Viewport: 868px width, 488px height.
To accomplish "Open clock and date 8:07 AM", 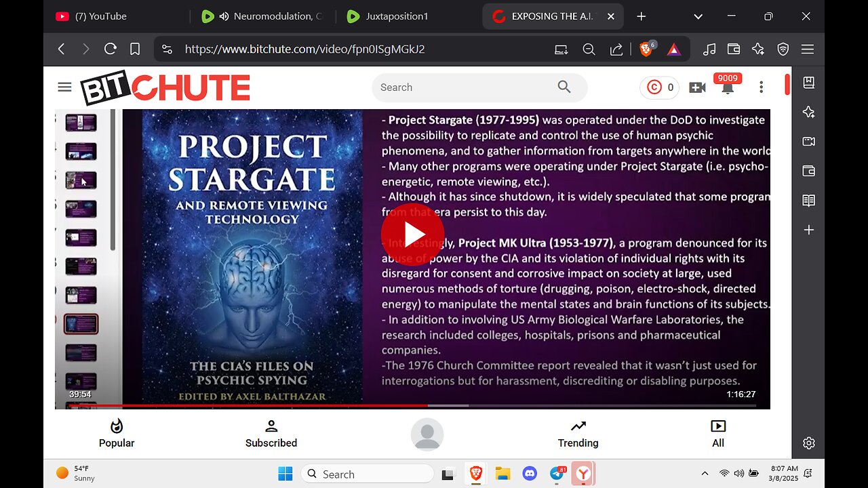I will pos(784,473).
